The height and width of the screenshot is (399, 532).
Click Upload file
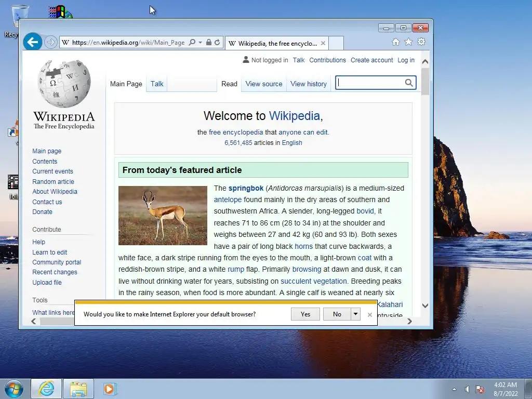(x=47, y=282)
